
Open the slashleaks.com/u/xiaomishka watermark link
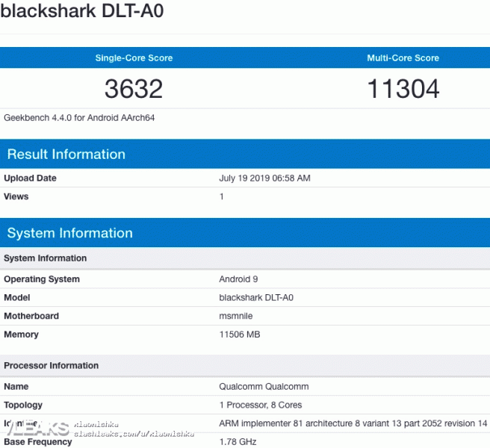coord(134,433)
